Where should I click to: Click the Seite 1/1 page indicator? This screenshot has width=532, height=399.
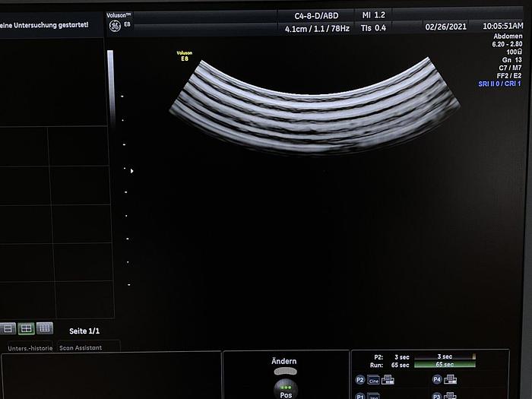tap(84, 331)
